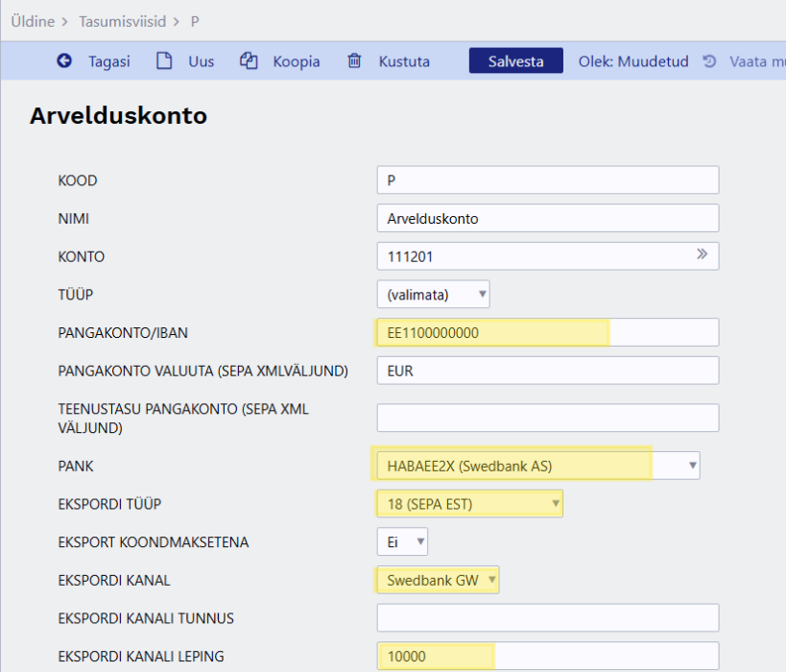Viewport: 786px width, 672px height.
Task: Go to Üldine in the breadcrumb
Action: (32, 19)
